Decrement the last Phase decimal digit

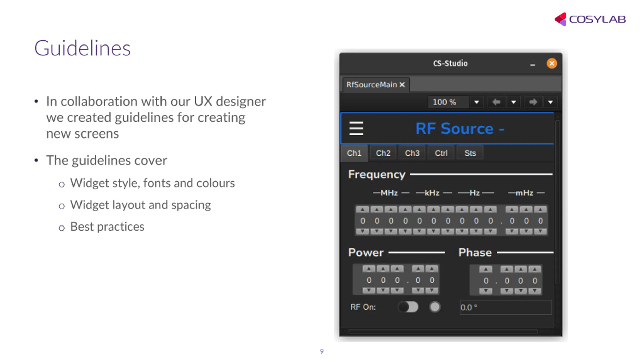534,291
